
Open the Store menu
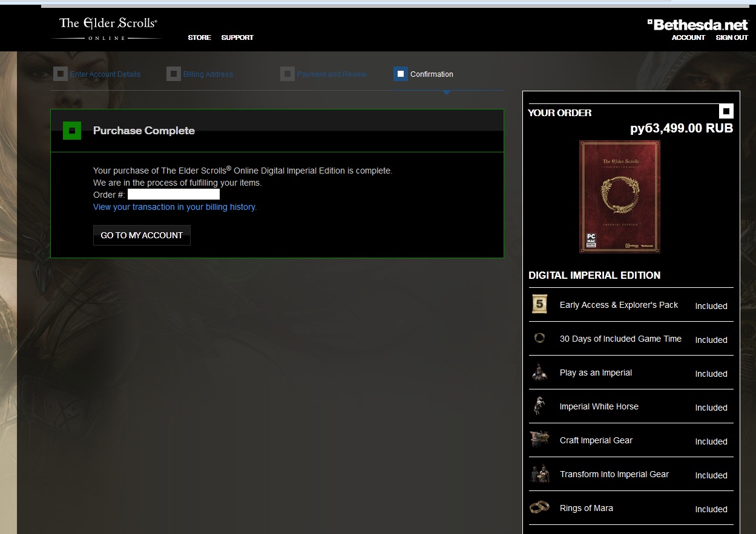[x=199, y=37]
